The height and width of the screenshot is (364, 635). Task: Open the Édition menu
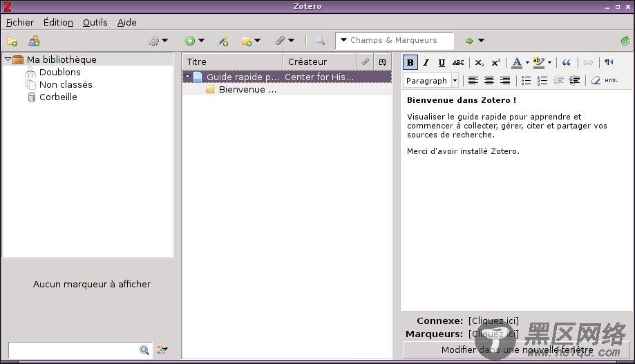(58, 22)
